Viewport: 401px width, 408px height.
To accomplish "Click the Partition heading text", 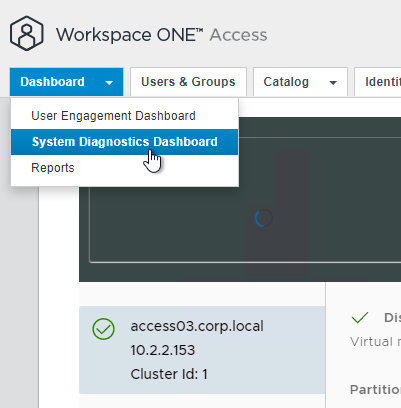I will tap(375, 390).
